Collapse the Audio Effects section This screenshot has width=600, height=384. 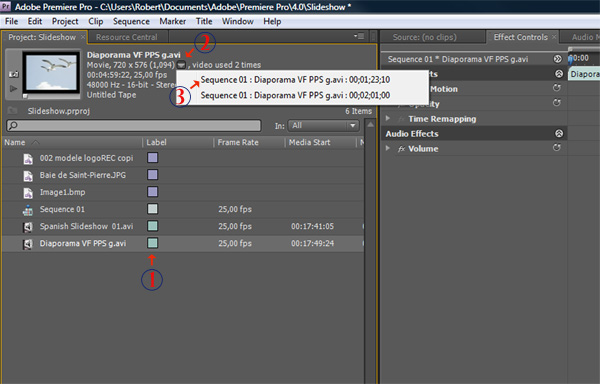(x=559, y=133)
